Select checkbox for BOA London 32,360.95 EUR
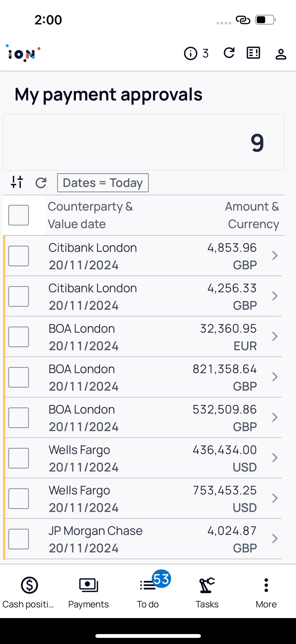Screen dimensions: 296x644 coord(18,337)
